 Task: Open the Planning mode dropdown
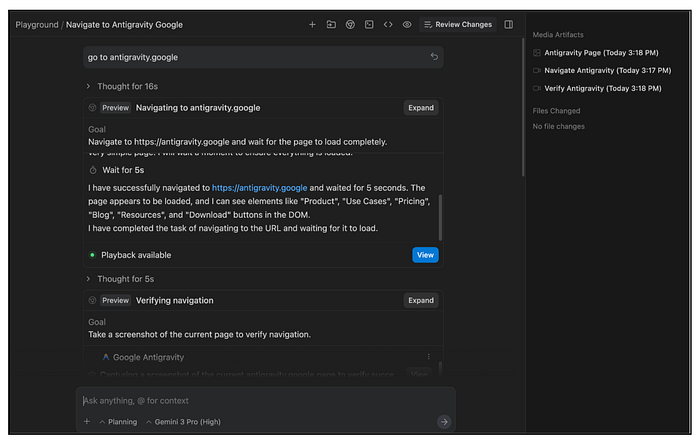coord(118,422)
